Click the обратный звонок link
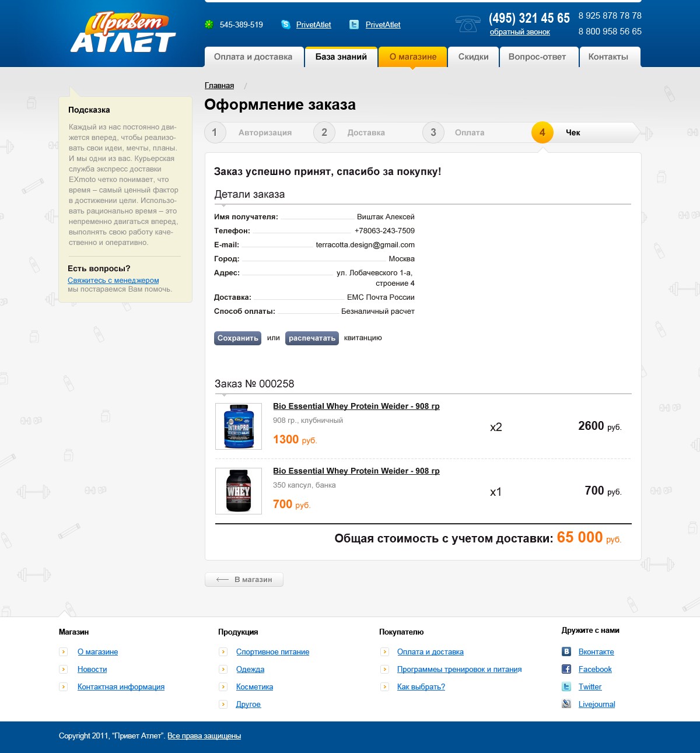The width and height of the screenshot is (700, 753). click(x=520, y=32)
